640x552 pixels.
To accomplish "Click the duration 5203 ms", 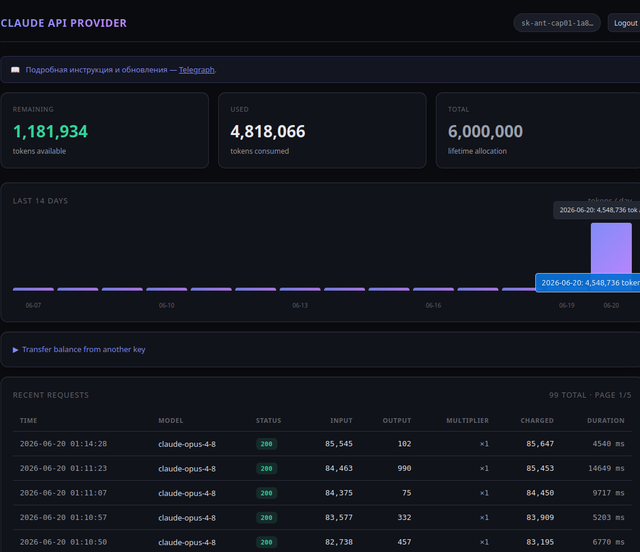I will tap(609, 517).
